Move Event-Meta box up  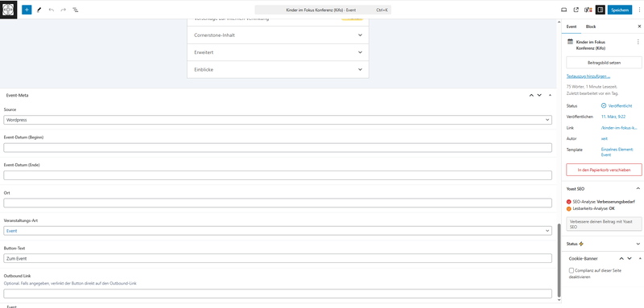click(x=531, y=95)
